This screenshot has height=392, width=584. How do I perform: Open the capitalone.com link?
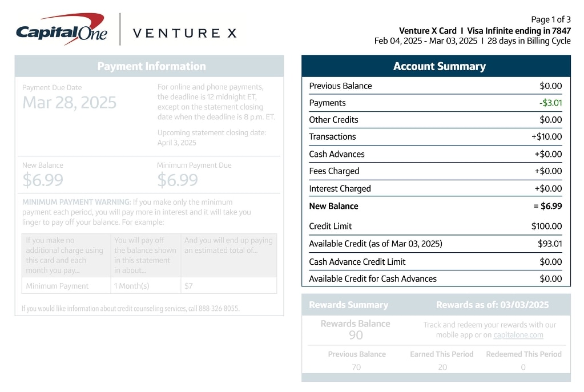[518, 335]
